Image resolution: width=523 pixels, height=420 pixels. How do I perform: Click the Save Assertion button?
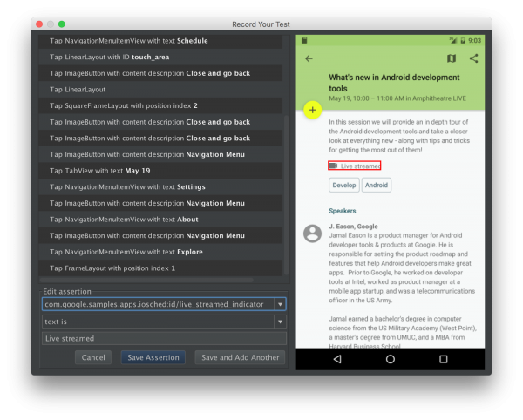(x=153, y=357)
